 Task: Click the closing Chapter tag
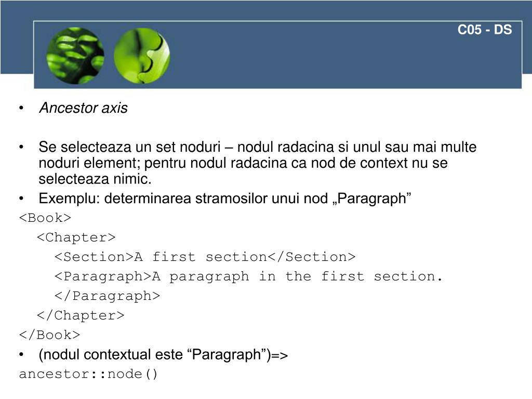[x=81, y=315]
